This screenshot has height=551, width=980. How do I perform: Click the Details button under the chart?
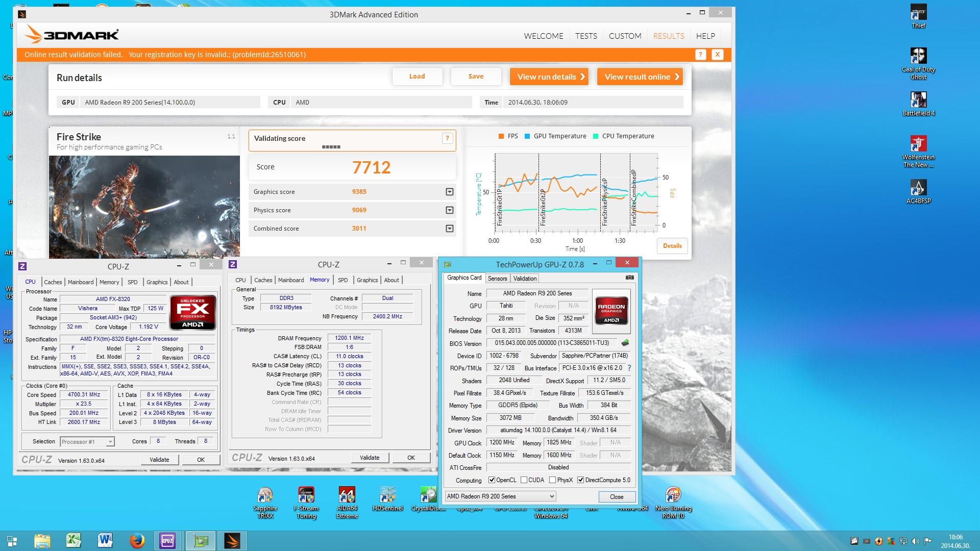click(x=672, y=246)
